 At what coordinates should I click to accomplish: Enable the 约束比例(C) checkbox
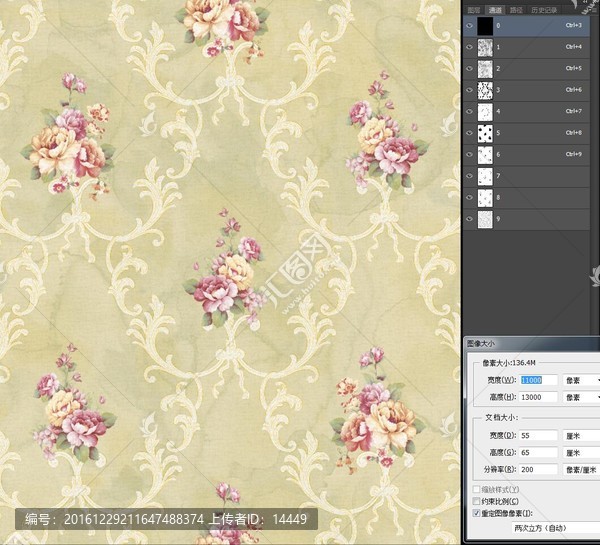476,501
